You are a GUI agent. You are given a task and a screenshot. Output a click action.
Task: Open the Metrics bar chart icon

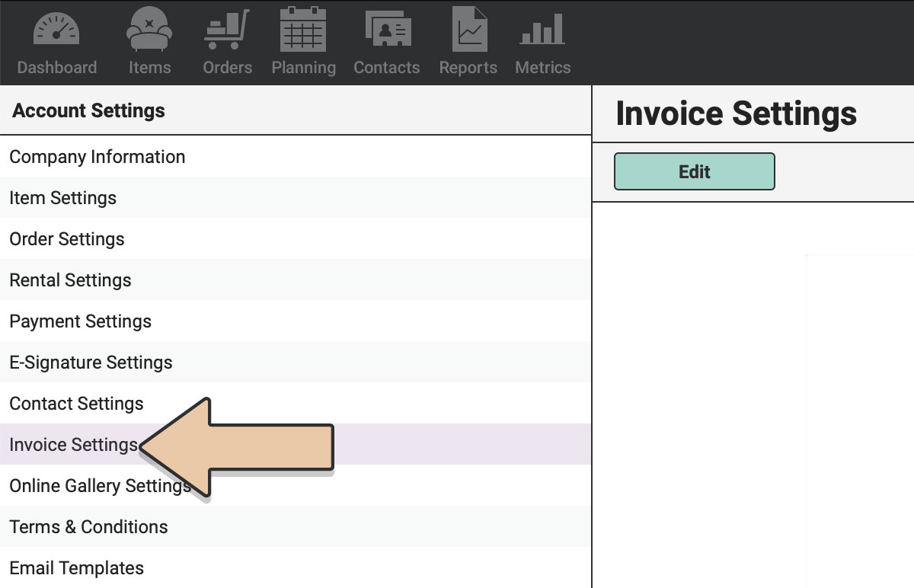(x=542, y=30)
